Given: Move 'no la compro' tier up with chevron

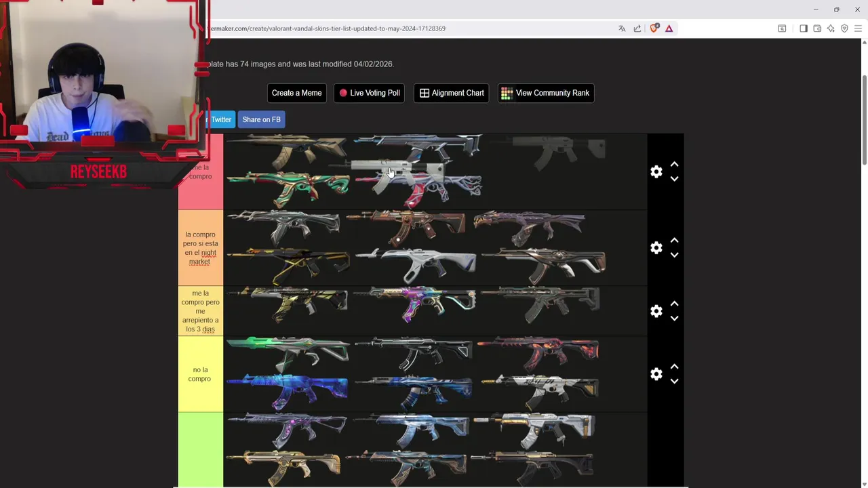Looking at the screenshot, I should pyautogui.click(x=674, y=367).
